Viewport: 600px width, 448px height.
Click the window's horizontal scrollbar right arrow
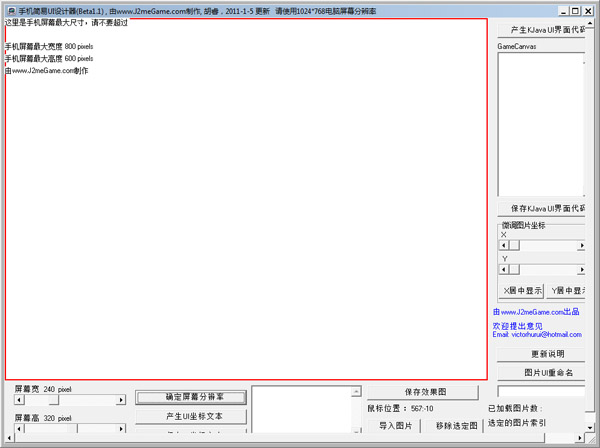pyautogui.click(x=580, y=438)
